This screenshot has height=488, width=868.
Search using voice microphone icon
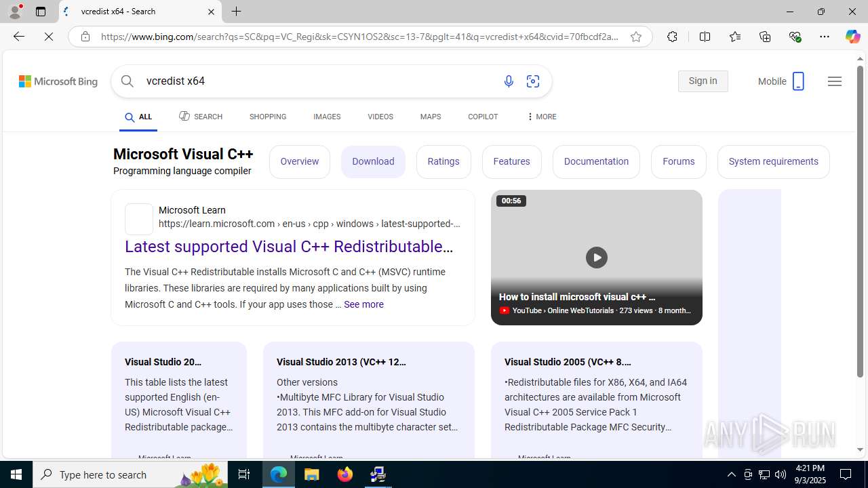tap(509, 81)
